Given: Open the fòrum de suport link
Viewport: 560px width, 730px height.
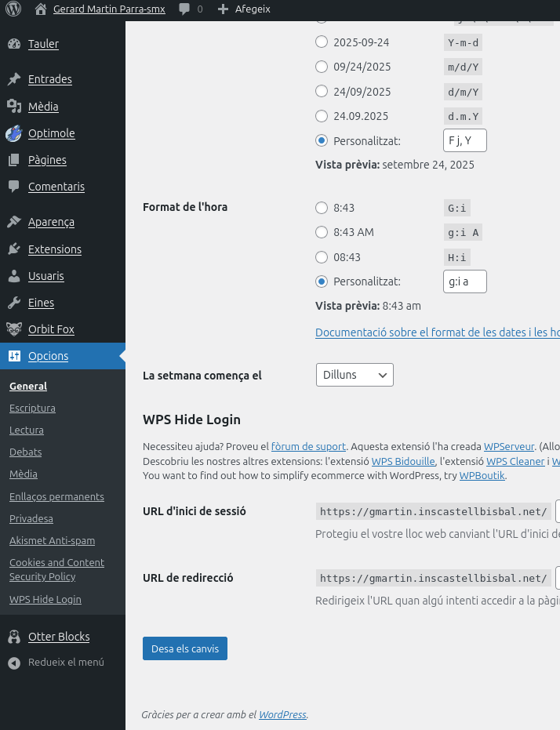Looking at the screenshot, I should point(308,446).
